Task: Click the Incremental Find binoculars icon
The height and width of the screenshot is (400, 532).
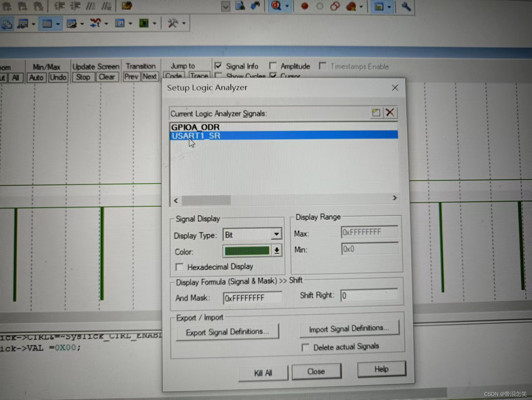Action: 255,6
